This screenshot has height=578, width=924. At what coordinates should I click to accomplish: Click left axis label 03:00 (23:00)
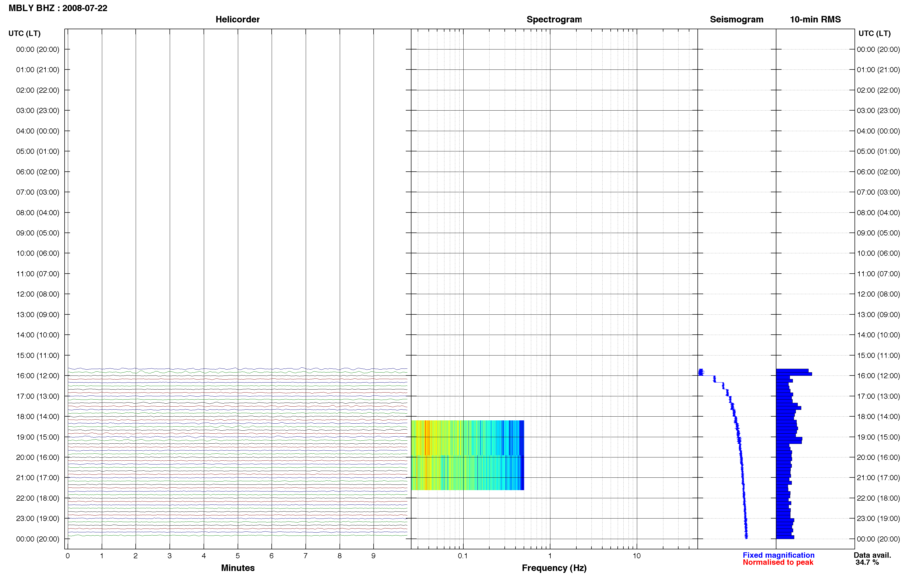click(x=38, y=111)
